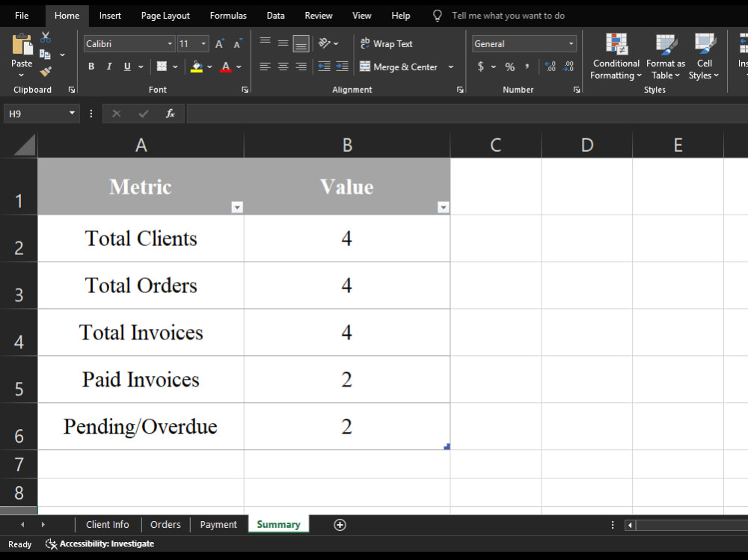
Task: Click Insert Function fx icon
Action: pos(170,114)
